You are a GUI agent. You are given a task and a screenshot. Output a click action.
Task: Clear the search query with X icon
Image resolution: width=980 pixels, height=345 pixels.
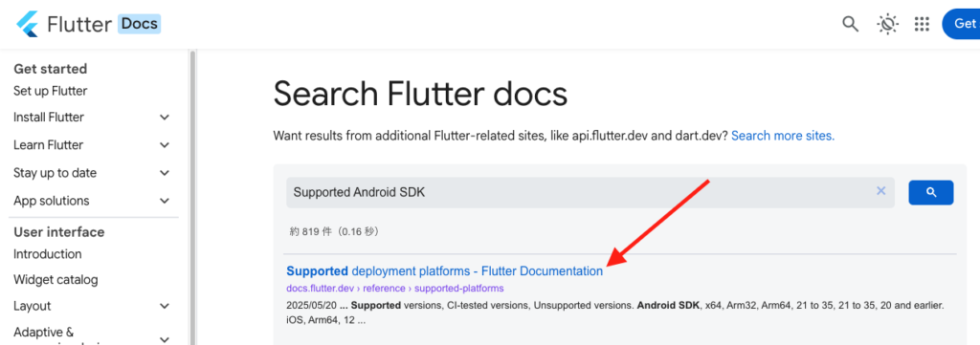pyautogui.click(x=881, y=191)
